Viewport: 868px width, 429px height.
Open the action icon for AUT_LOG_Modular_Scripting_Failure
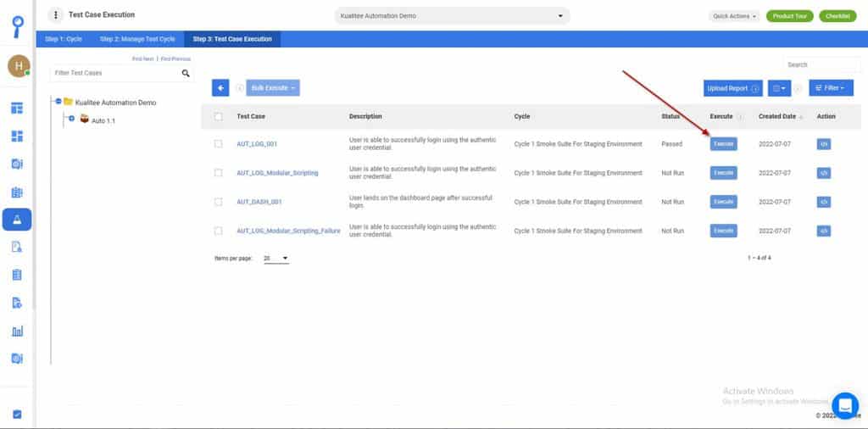click(x=824, y=231)
